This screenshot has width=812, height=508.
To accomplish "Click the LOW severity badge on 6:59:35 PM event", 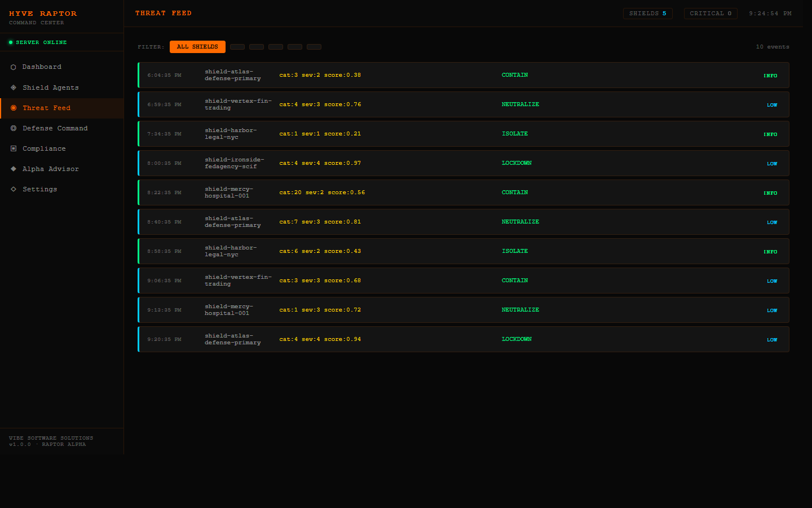I will (772, 105).
